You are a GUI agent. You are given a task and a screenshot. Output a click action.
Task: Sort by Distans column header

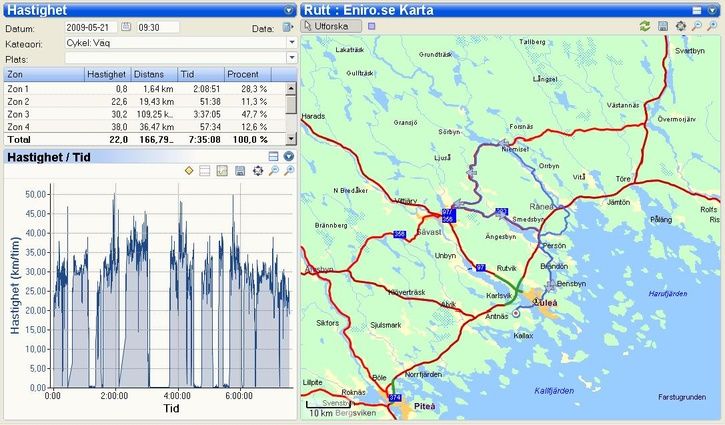(x=154, y=74)
